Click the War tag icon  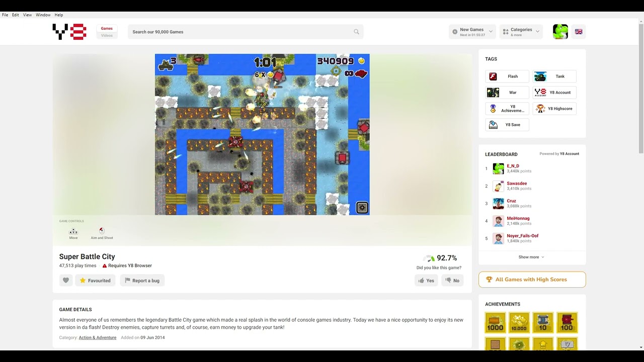pyautogui.click(x=493, y=93)
